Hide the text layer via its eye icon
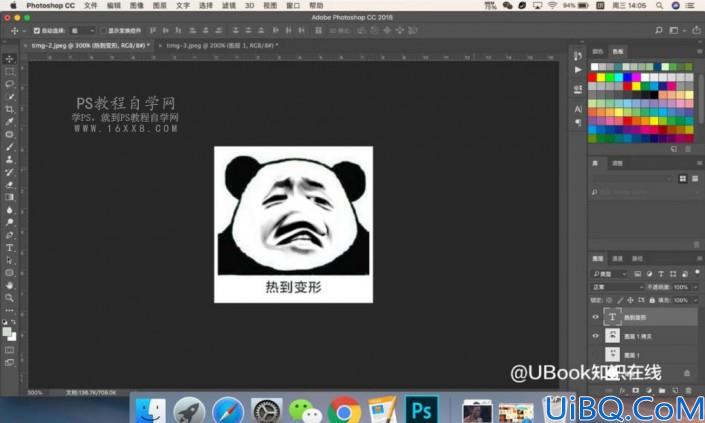This screenshot has width=705, height=423. point(595,317)
